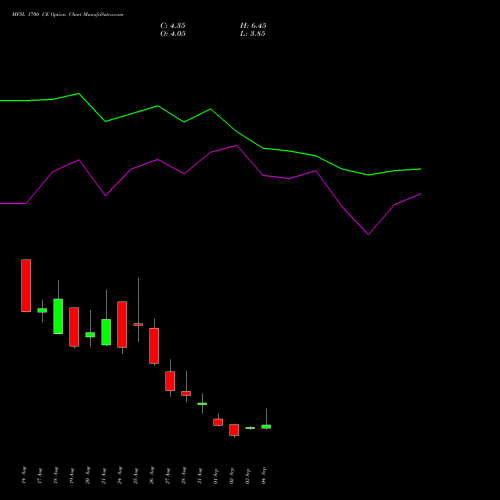The width and height of the screenshot is (500, 500).
Task: Click the close value 'C: 4.35'
Action: pyautogui.click(x=173, y=26)
